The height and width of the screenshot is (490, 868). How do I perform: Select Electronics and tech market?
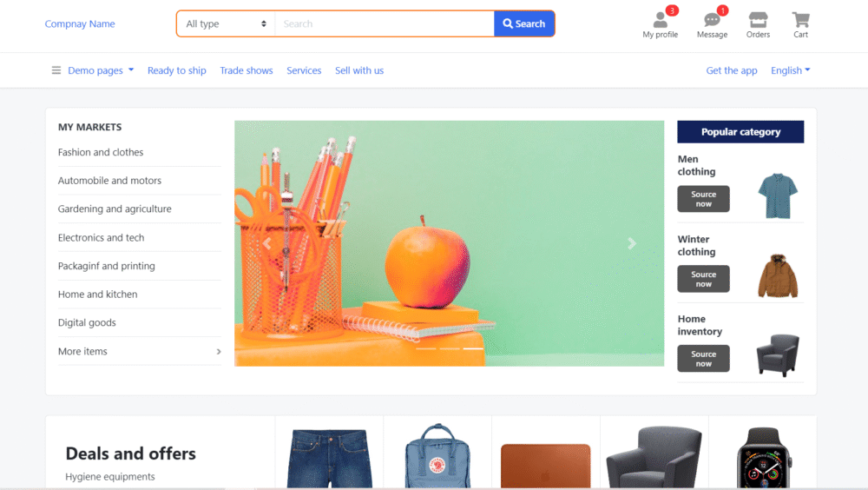[x=101, y=237]
